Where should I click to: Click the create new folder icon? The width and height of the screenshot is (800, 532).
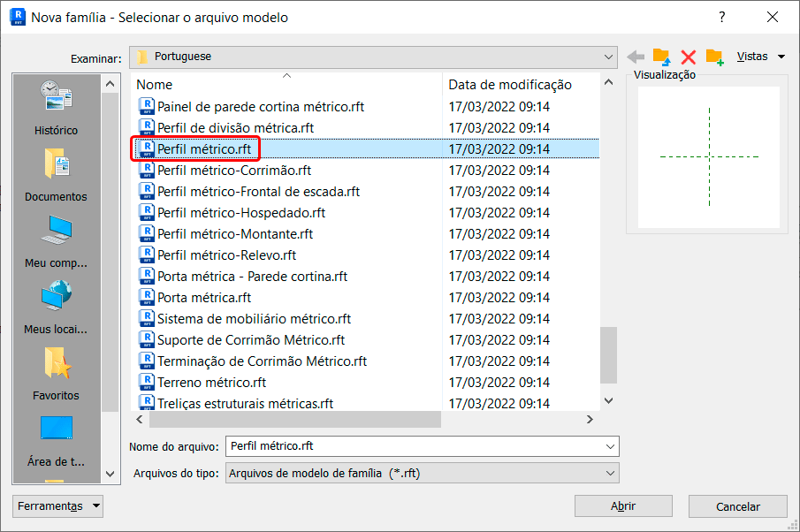pyautogui.click(x=714, y=57)
